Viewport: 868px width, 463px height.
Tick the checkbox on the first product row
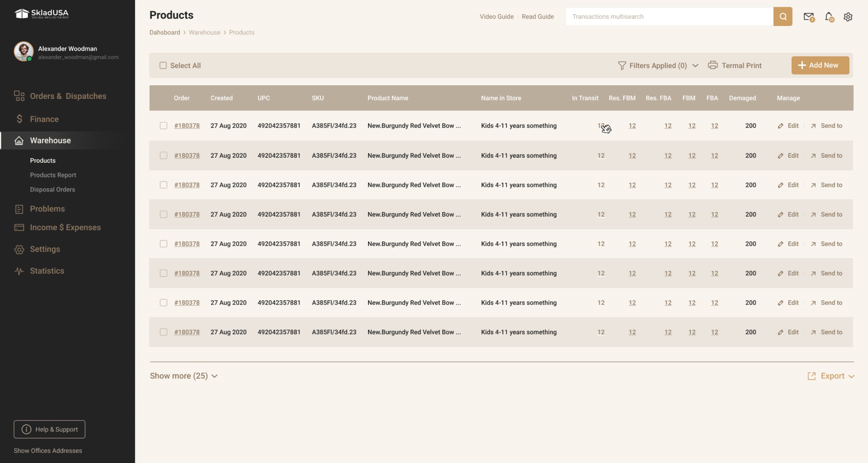[x=163, y=126]
